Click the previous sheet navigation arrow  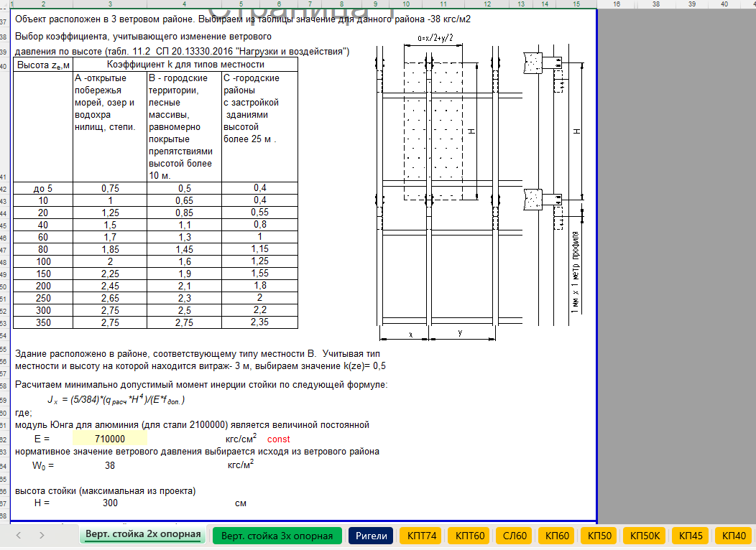coord(19,535)
